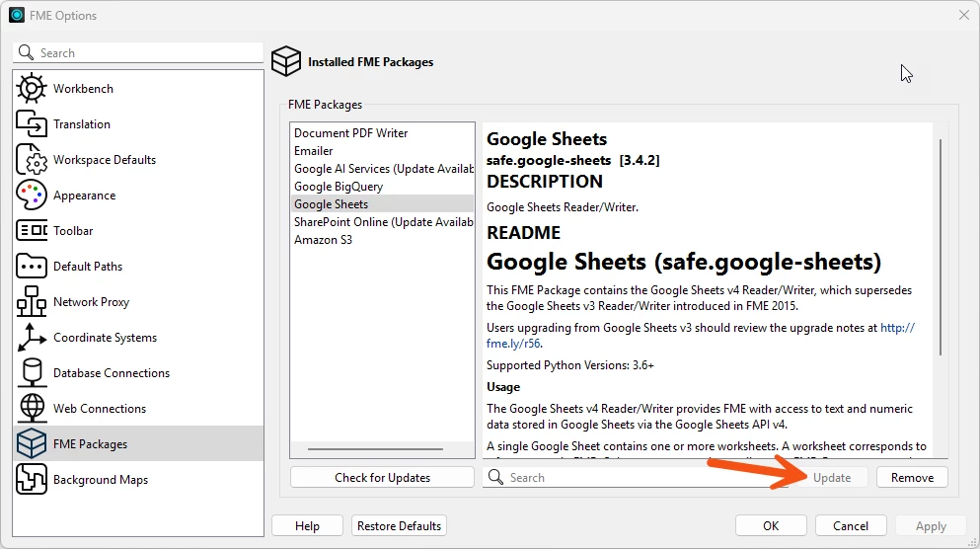Viewport: 980px width, 549px height.
Task: Close the FME Options dialog
Action: click(964, 15)
